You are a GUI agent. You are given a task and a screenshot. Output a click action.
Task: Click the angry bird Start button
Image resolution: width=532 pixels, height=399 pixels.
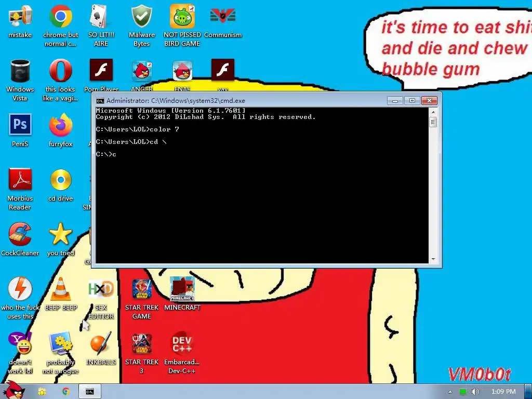coord(14,391)
